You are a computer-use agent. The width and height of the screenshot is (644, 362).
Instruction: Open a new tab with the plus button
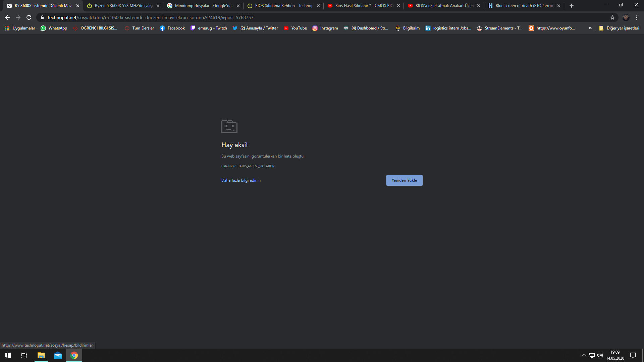(572, 6)
